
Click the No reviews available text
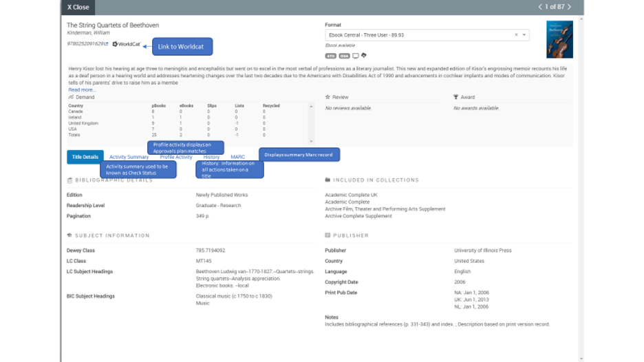coord(348,108)
